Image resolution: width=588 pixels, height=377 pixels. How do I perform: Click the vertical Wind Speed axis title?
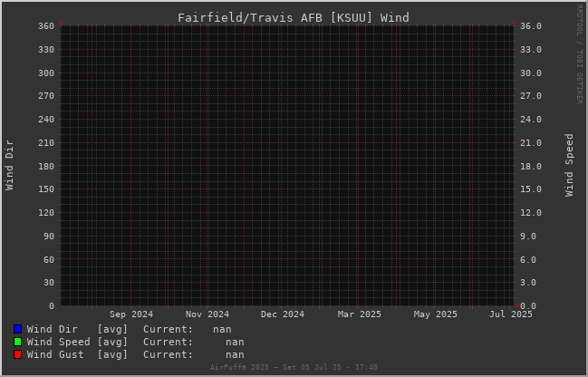pos(569,166)
